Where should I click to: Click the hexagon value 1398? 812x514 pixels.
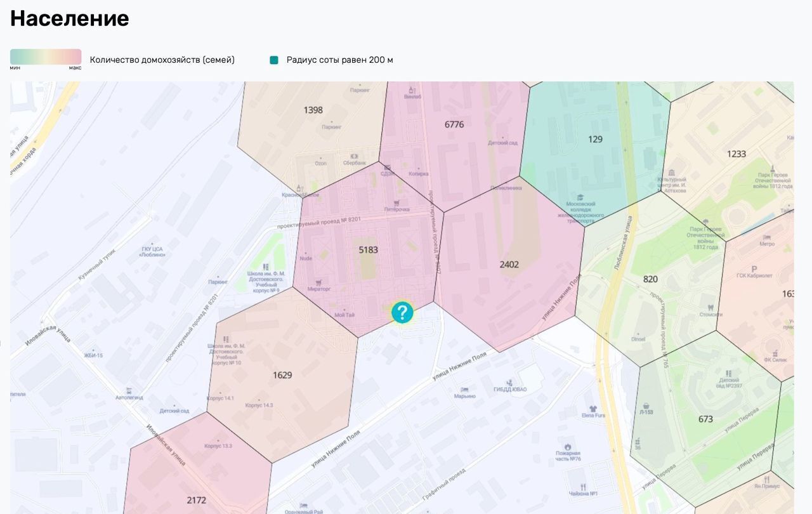[313, 110]
